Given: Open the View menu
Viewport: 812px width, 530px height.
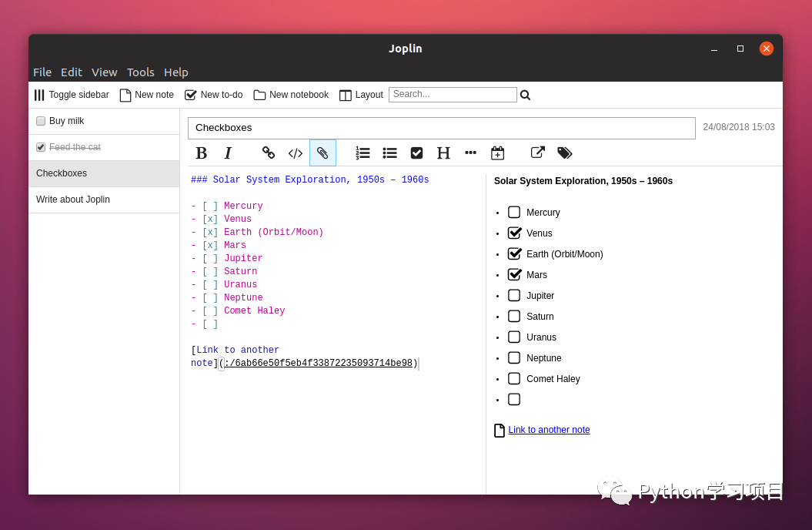Looking at the screenshot, I should 104,72.
